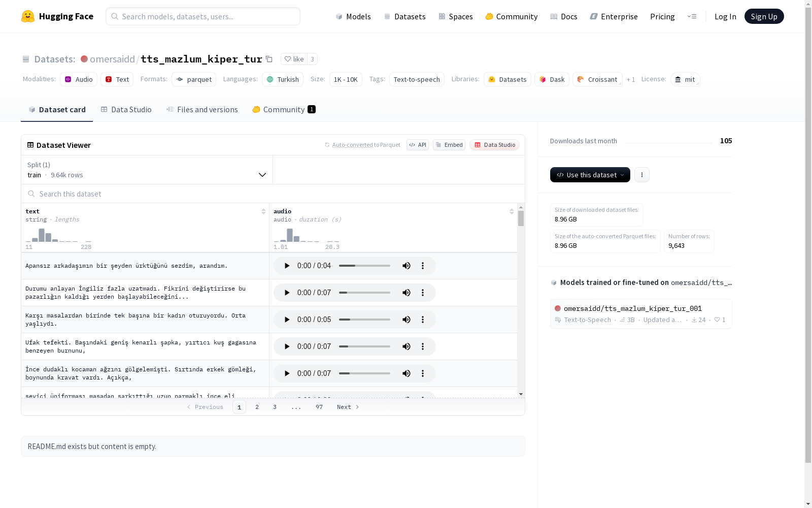This screenshot has width=812, height=508.
Task: Open audio options for the 'Durumu anlayan İngiliz' row
Action: [x=423, y=293]
